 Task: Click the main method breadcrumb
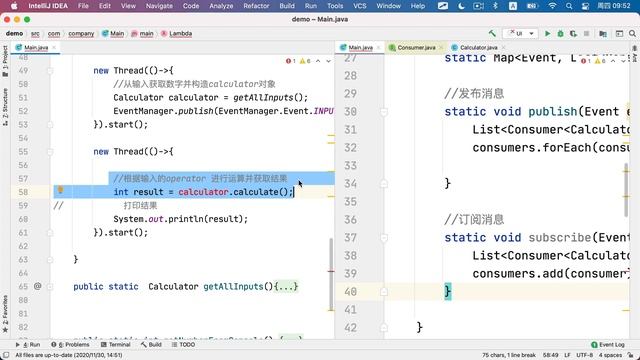tap(142, 33)
